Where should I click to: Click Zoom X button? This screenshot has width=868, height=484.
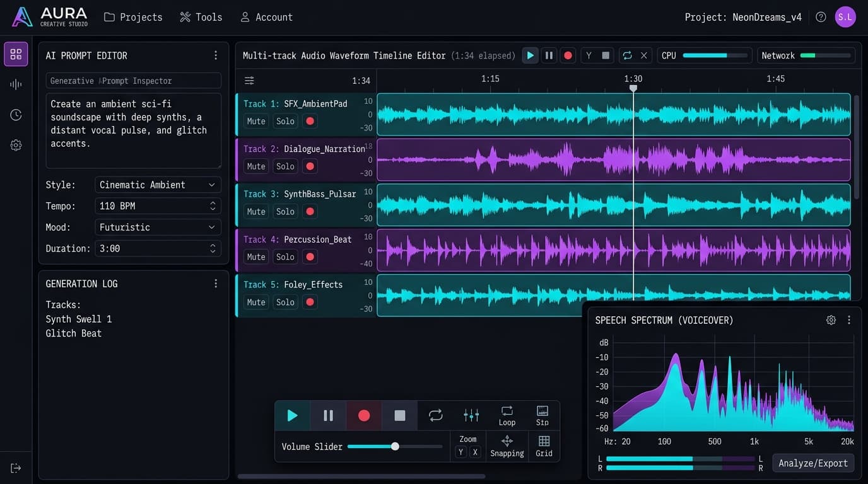tap(475, 452)
